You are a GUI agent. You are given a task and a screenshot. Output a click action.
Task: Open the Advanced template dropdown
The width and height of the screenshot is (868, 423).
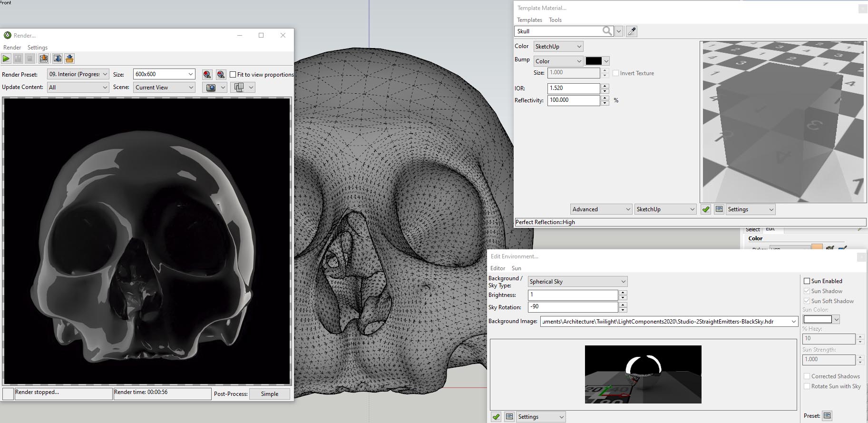(x=601, y=209)
